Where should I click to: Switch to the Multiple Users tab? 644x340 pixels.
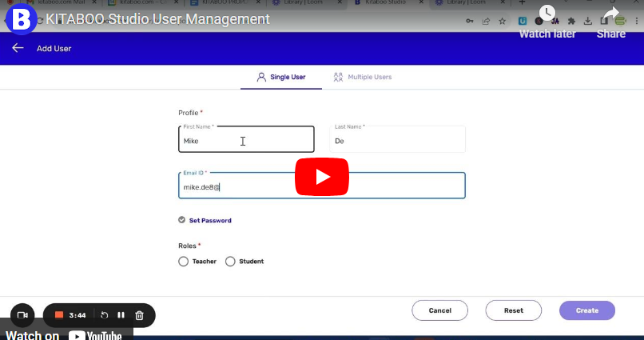click(x=362, y=77)
